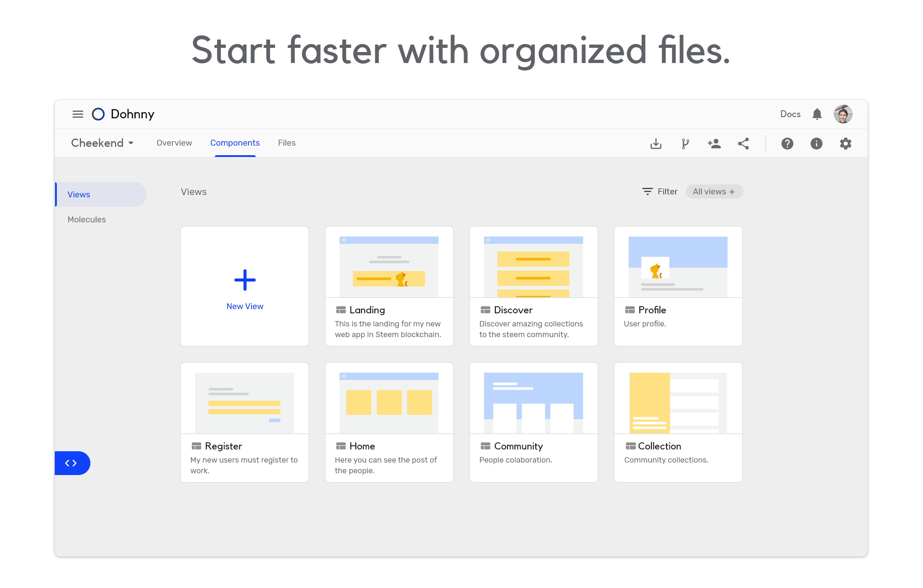Open the Filter options
923x588 pixels.
tap(660, 192)
